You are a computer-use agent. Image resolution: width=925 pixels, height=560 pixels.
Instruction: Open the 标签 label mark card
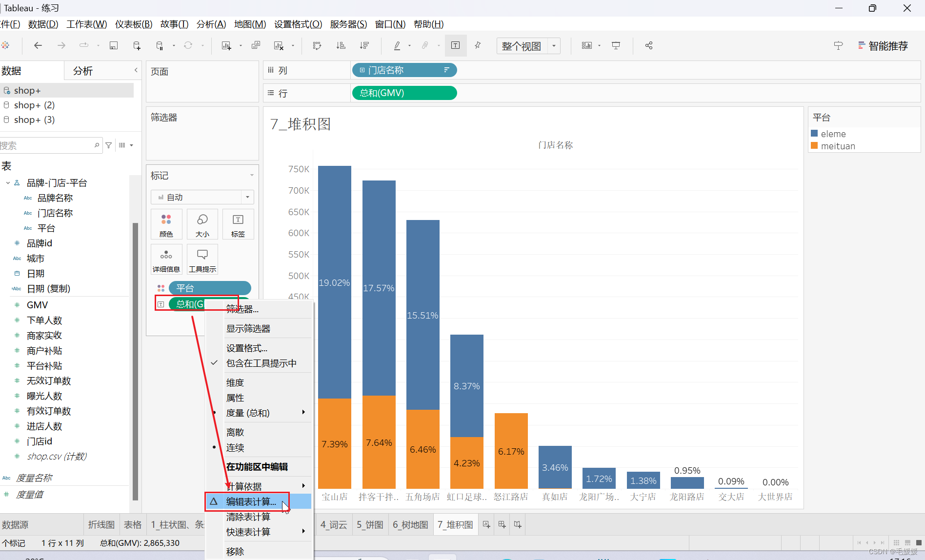[x=238, y=224]
